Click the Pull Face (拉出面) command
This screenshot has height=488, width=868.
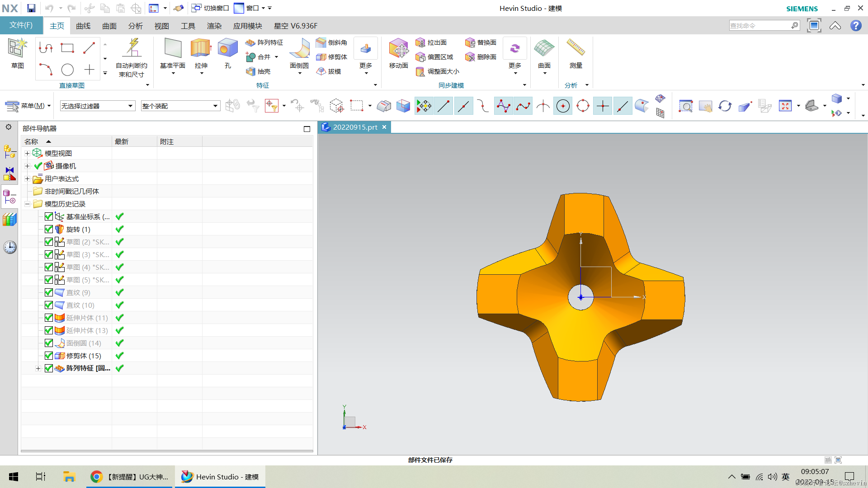[431, 42]
